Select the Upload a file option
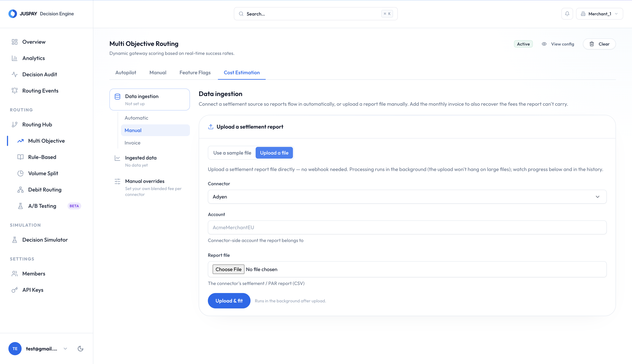Screen dimensions: 632x364 click(274, 153)
